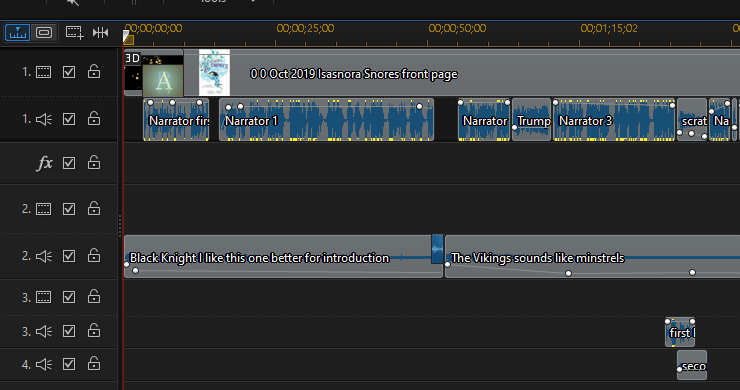This screenshot has width=740, height=390.
Task: Select audio track 2 speaker icon
Action: (x=43, y=256)
